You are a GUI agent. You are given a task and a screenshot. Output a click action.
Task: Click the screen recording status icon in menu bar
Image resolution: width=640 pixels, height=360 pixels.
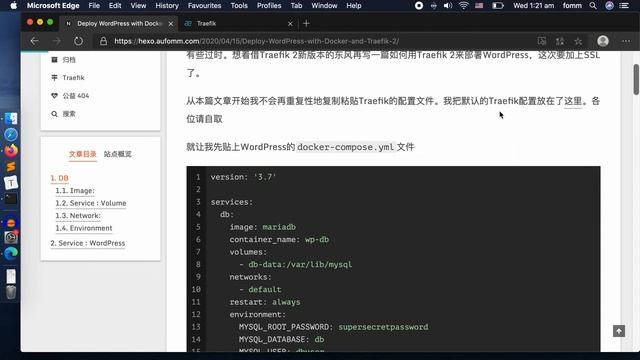coord(419,6)
